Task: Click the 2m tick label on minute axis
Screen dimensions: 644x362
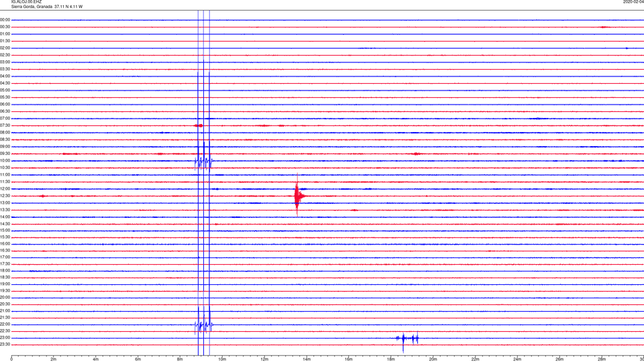Action: tap(54, 359)
